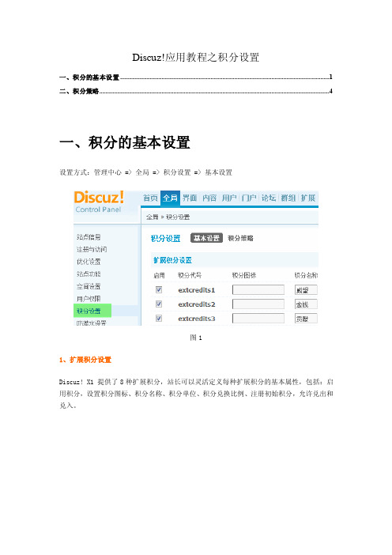Screen dimensions: 392x555
Task: Click the 贡献 credit name field
Action: pyautogui.click(x=306, y=318)
